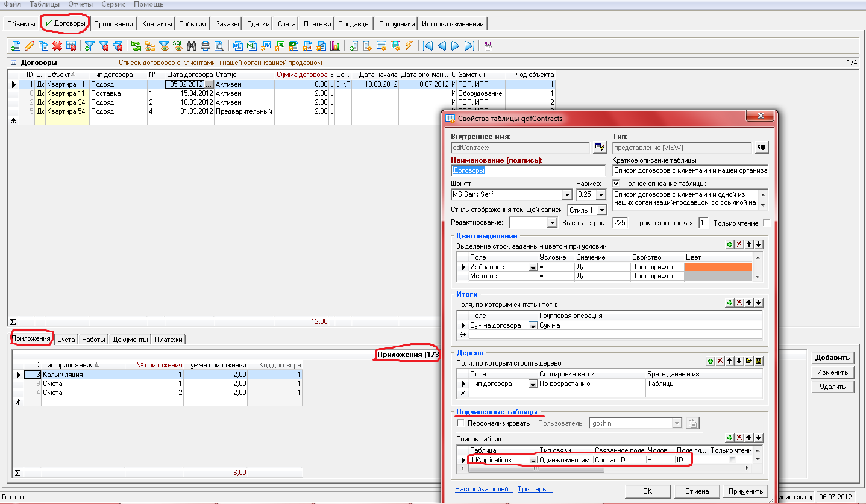Delete row in Цветовыделение with red X

click(x=739, y=244)
